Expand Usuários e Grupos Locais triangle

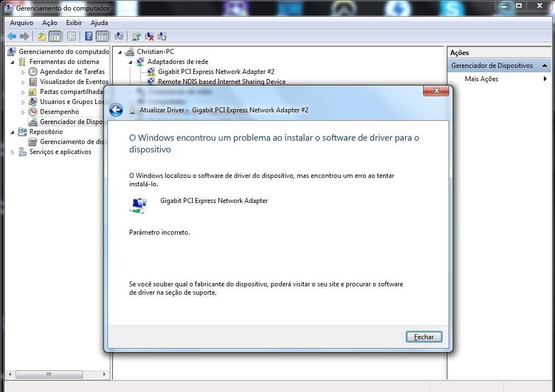23,102
